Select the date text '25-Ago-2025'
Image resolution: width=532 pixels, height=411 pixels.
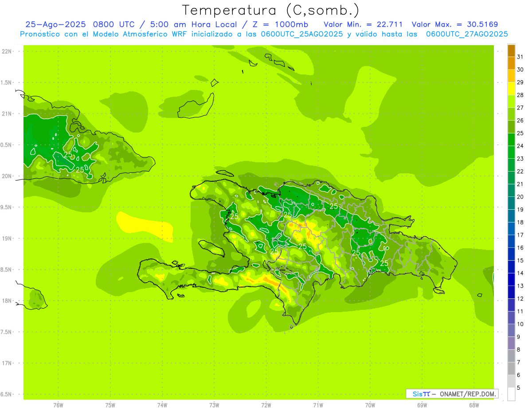point(55,24)
